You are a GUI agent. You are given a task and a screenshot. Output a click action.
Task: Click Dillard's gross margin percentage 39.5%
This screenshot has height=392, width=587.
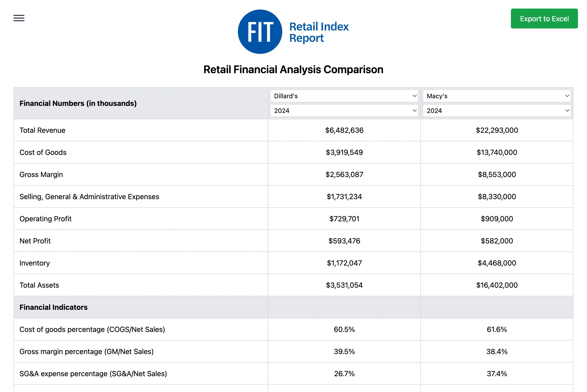tap(344, 352)
